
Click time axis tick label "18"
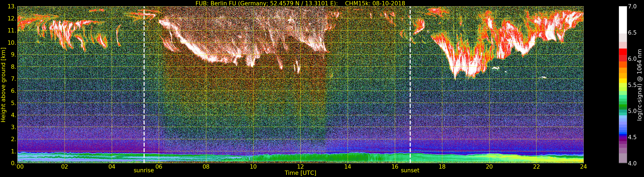point(442,166)
